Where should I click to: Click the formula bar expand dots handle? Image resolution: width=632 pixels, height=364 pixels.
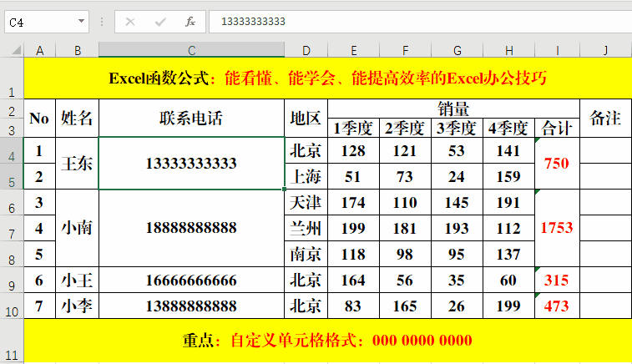[x=102, y=22]
